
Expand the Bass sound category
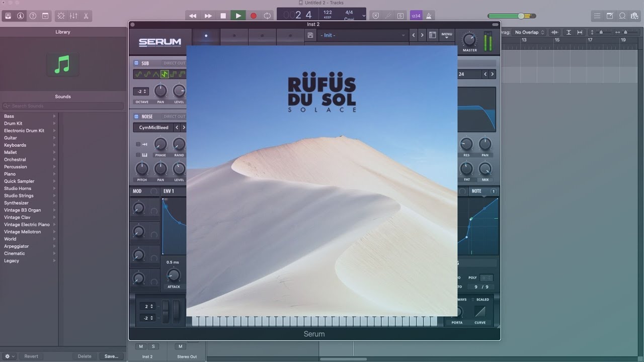tap(54, 116)
